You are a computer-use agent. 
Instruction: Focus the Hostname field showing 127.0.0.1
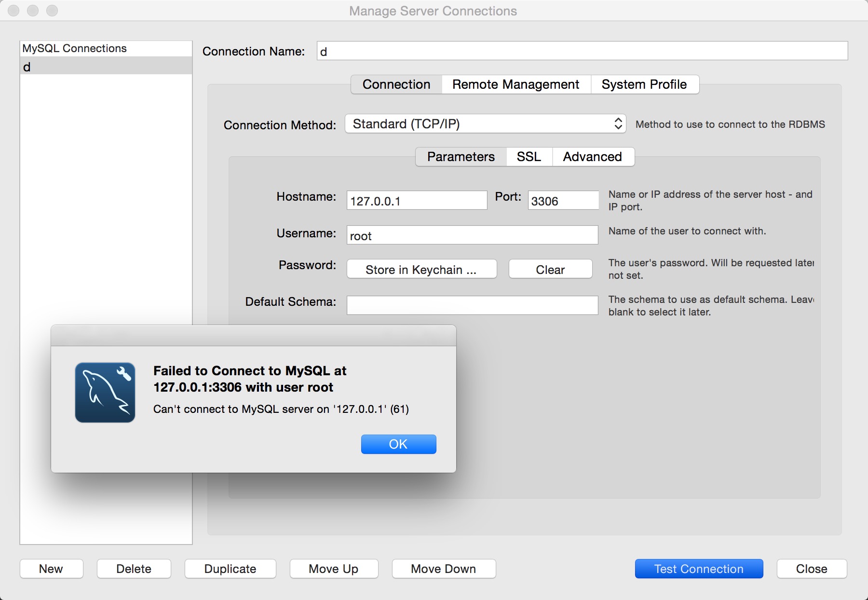[417, 201]
